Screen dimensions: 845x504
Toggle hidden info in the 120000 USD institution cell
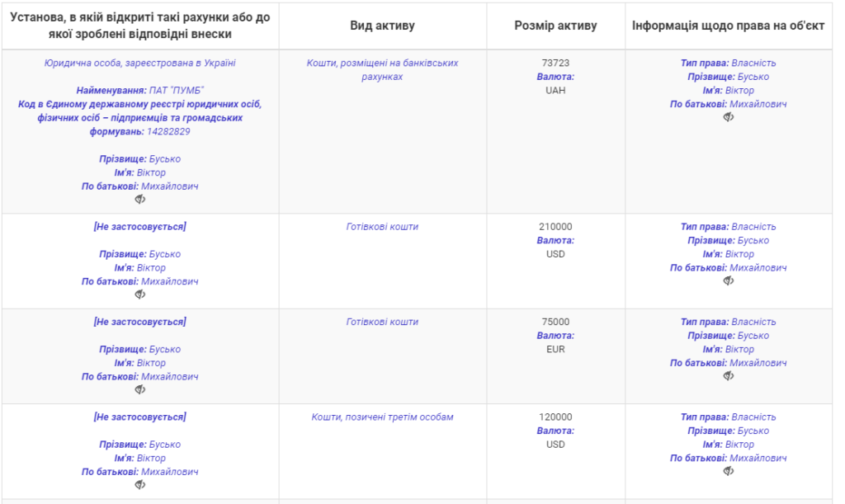click(140, 485)
